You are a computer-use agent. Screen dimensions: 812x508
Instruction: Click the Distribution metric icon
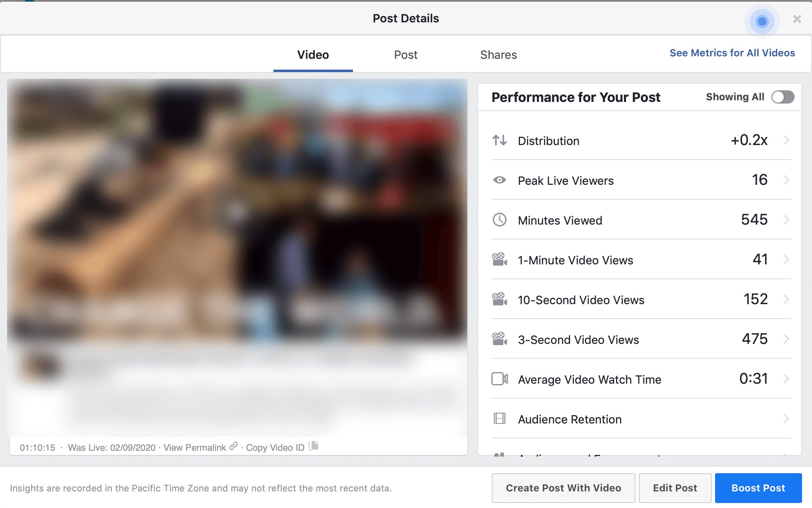[x=500, y=139]
